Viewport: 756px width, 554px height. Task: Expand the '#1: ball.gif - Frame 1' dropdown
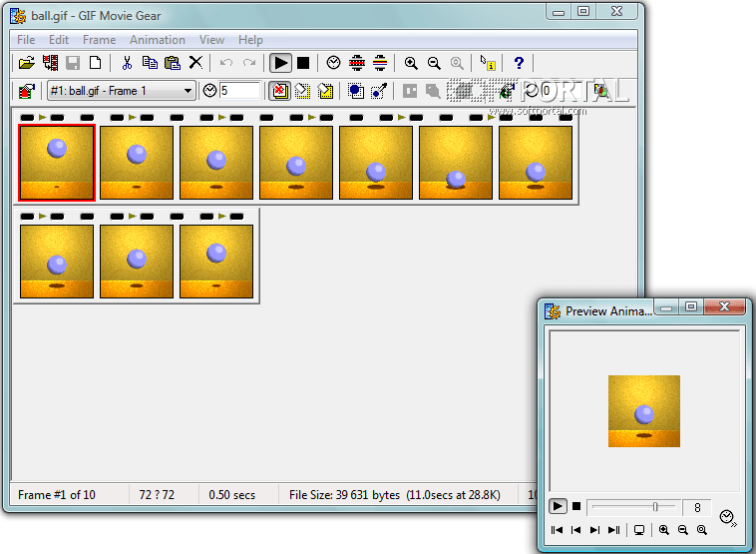[188, 91]
